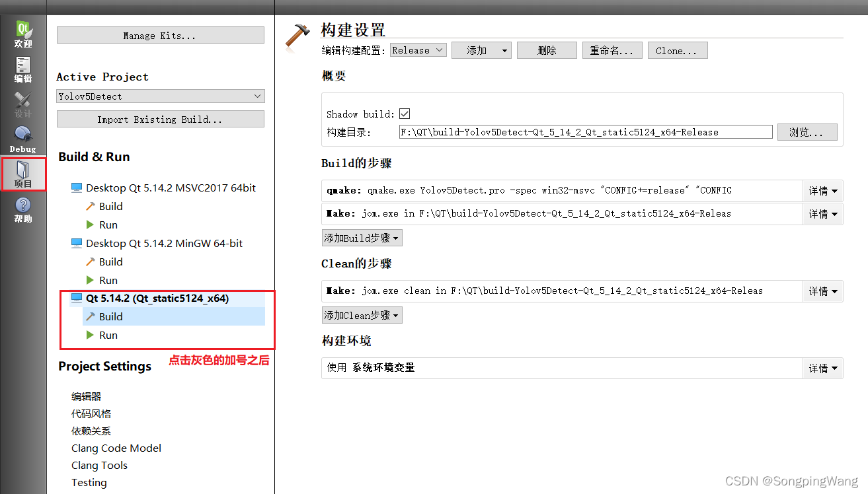Open Design (设计) mode
Screen dimensions: 868x494
pos(22,106)
